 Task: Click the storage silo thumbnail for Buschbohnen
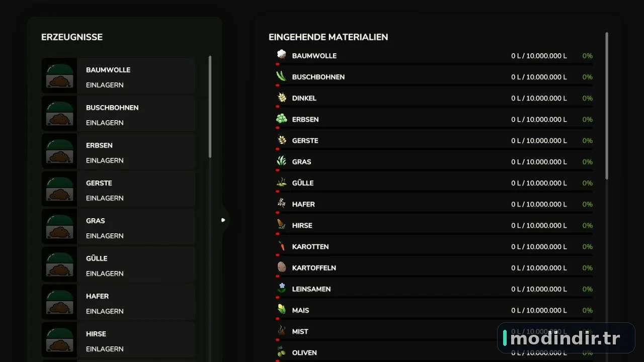coord(59,114)
